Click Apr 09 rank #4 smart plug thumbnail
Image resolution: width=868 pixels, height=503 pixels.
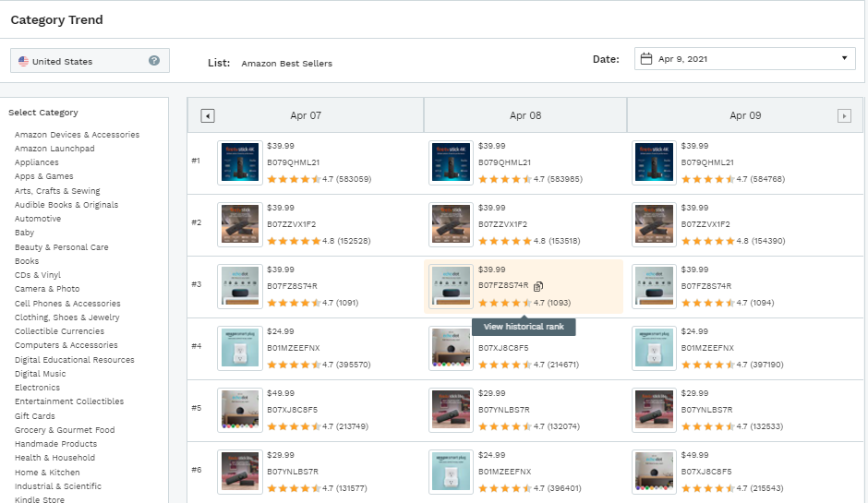[654, 348]
